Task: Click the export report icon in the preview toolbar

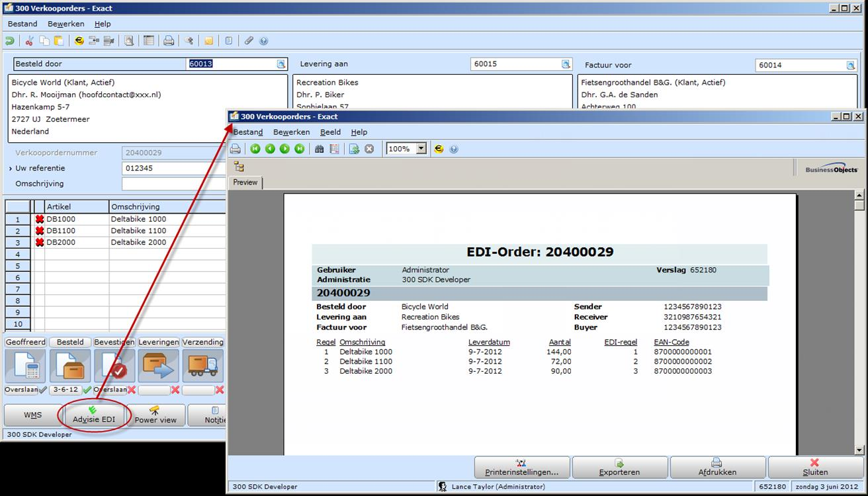Action: pos(355,149)
